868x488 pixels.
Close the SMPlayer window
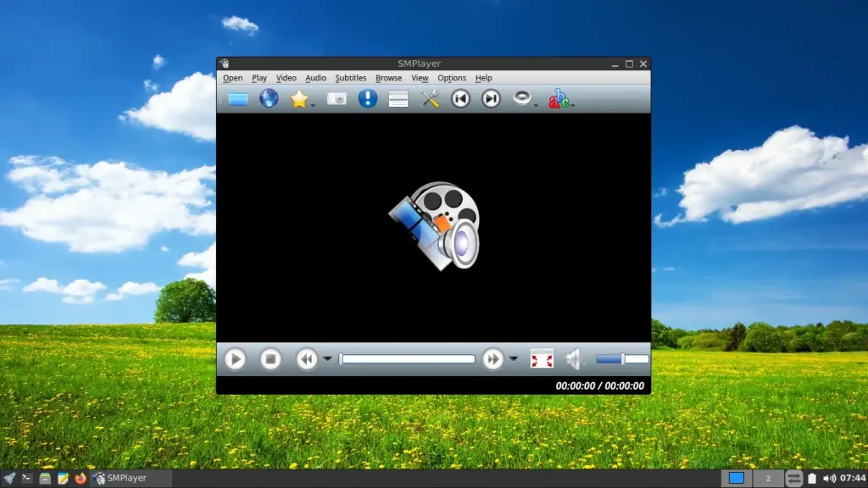643,64
